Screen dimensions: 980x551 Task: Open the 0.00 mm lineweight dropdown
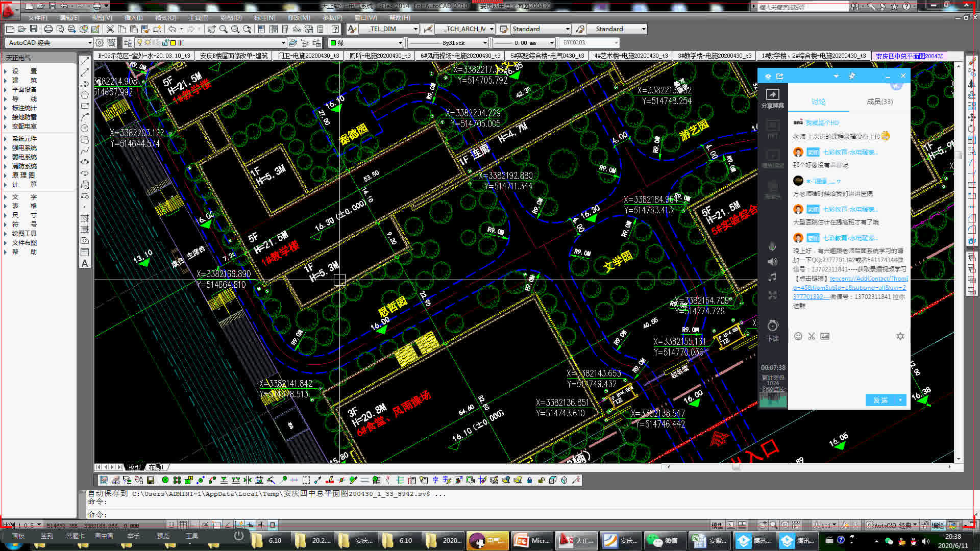pos(524,43)
